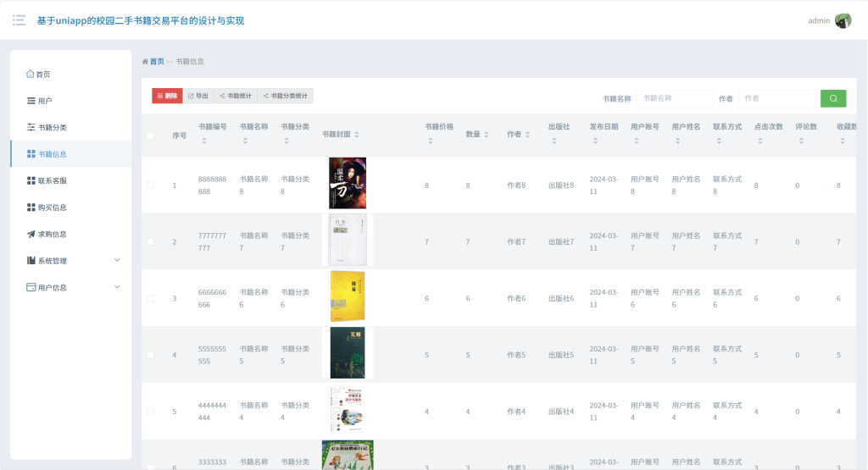Screen dimensions: 868x470
Task: Sort by 联系方式 column arrows
Action: [x=719, y=141]
